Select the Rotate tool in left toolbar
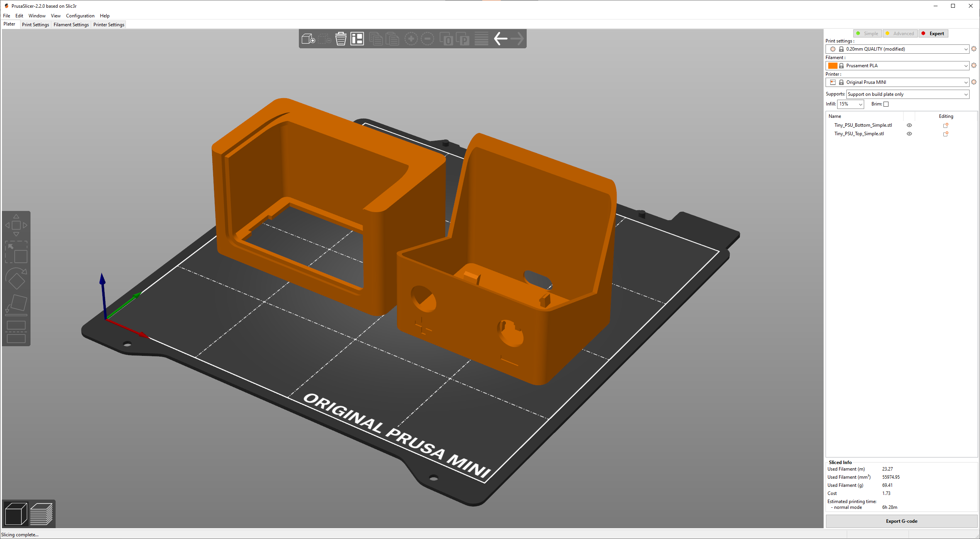 [x=16, y=278]
